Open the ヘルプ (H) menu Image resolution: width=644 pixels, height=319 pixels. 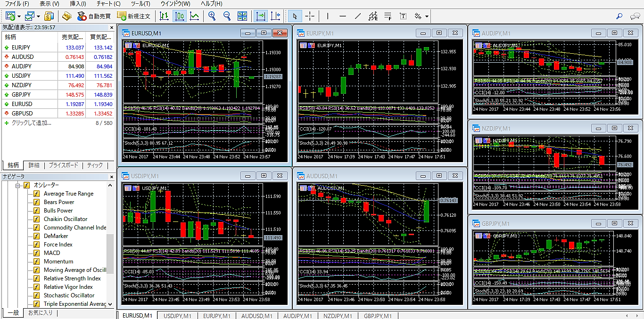pos(211,4)
